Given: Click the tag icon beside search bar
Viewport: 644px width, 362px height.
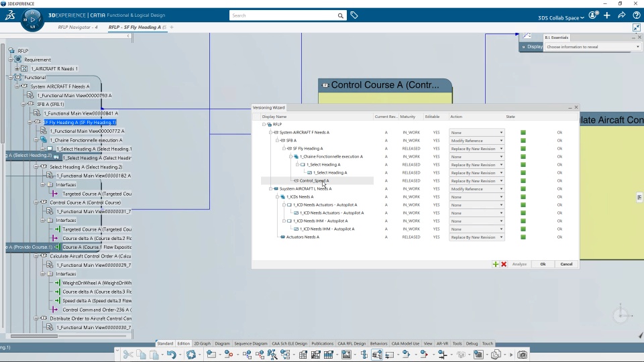Looking at the screenshot, I should pyautogui.click(x=354, y=15).
